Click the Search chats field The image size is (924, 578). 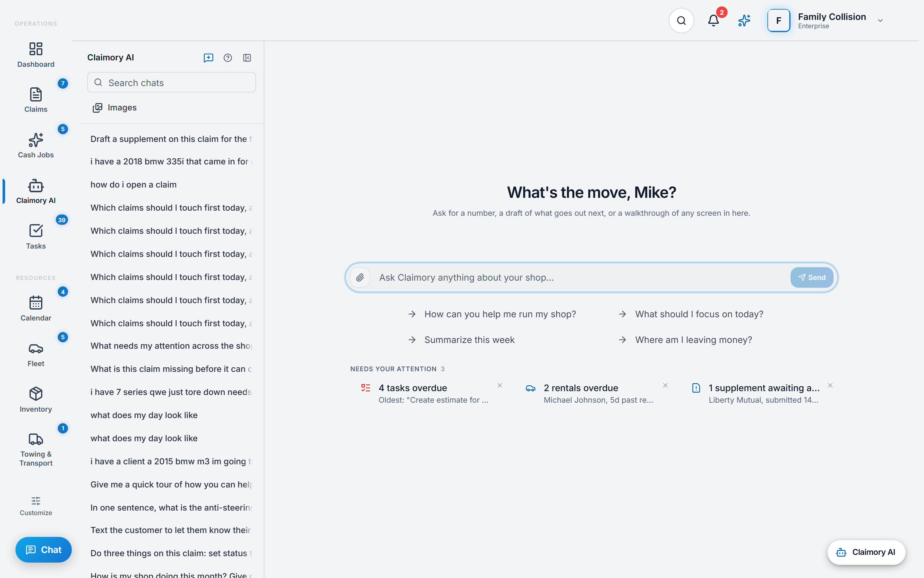(171, 83)
